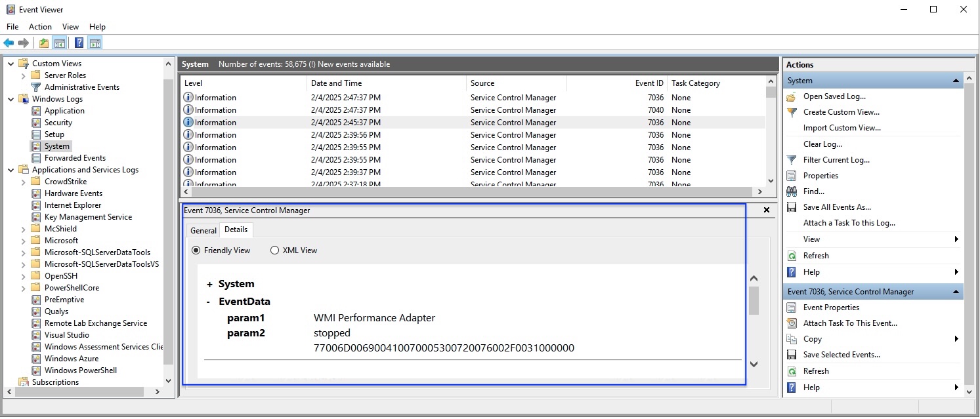The height and width of the screenshot is (419, 980).
Task: Expand the Microsoft tree node
Action: point(24,241)
